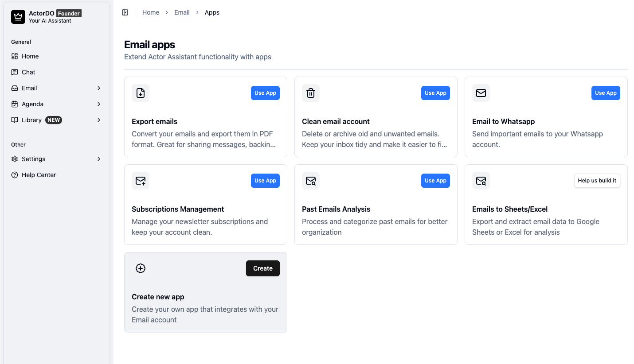
Task: Select the Export emails download icon
Action: (141, 93)
